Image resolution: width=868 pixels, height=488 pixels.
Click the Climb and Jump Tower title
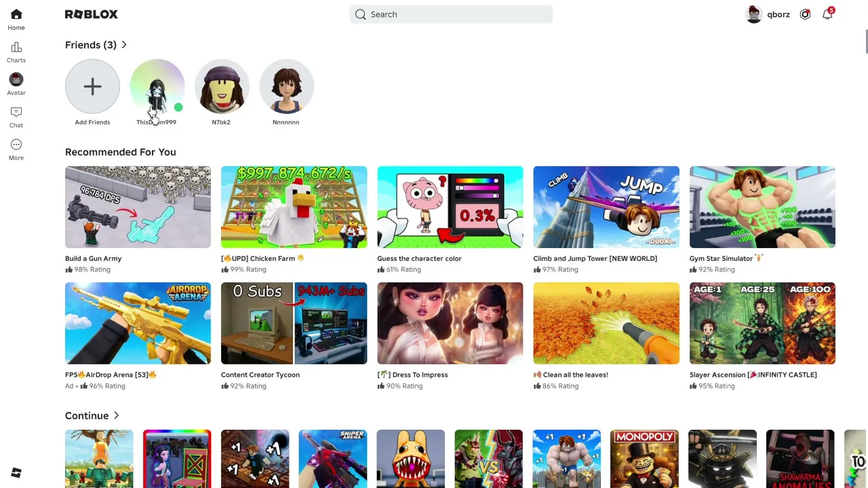(595, 258)
